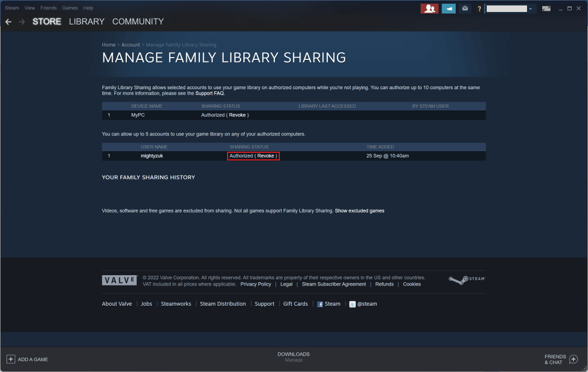Screen dimensions: 588x372
Task: Select the mightyzuk user name
Action: pos(152,156)
